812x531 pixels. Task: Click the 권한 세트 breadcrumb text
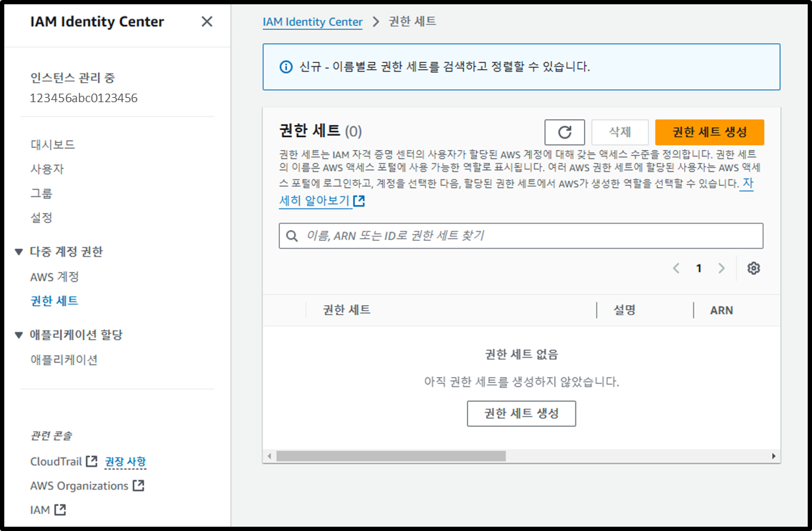[x=412, y=21]
